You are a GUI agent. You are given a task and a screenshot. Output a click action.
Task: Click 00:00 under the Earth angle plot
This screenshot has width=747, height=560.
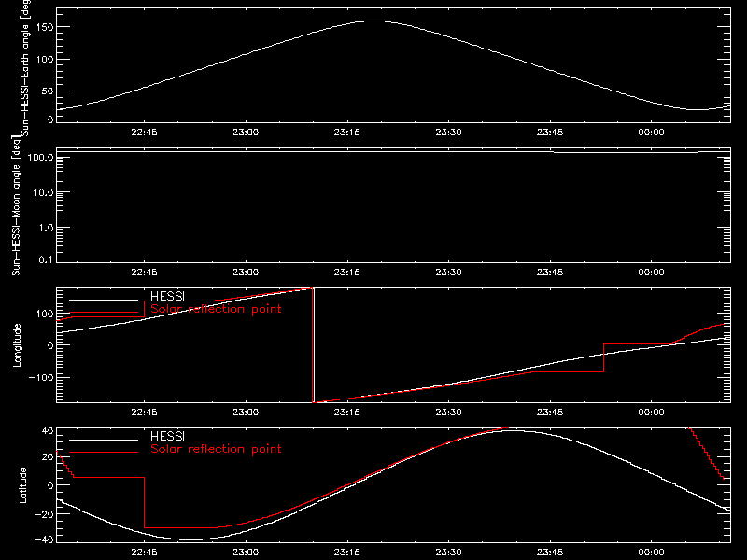(x=651, y=133)
